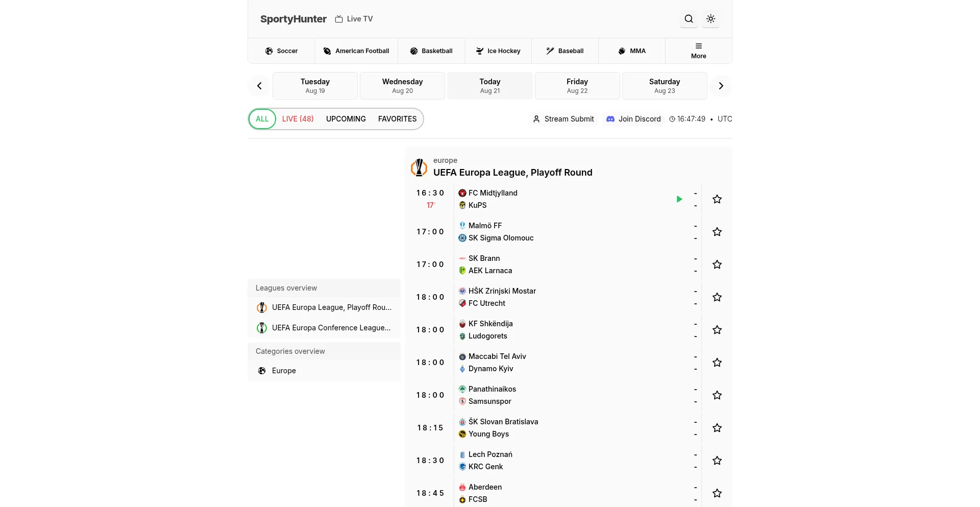
Task: Favorite the FC Midtjylland vs KuPS match
Action: [717, 199]
